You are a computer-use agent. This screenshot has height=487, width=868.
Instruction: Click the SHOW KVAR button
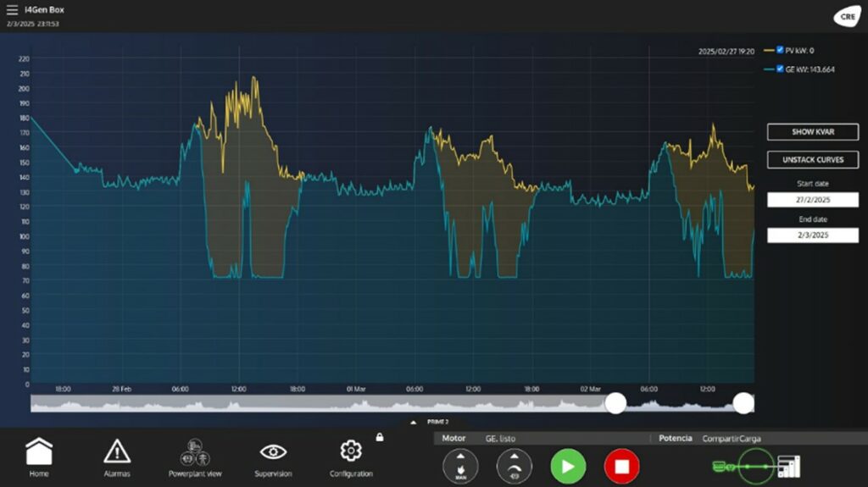click(x=813, y=132)
